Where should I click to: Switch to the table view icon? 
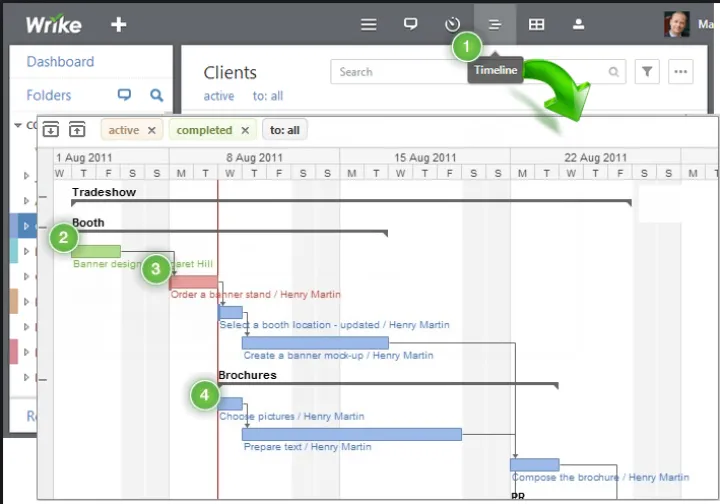[x=537, y=24]
